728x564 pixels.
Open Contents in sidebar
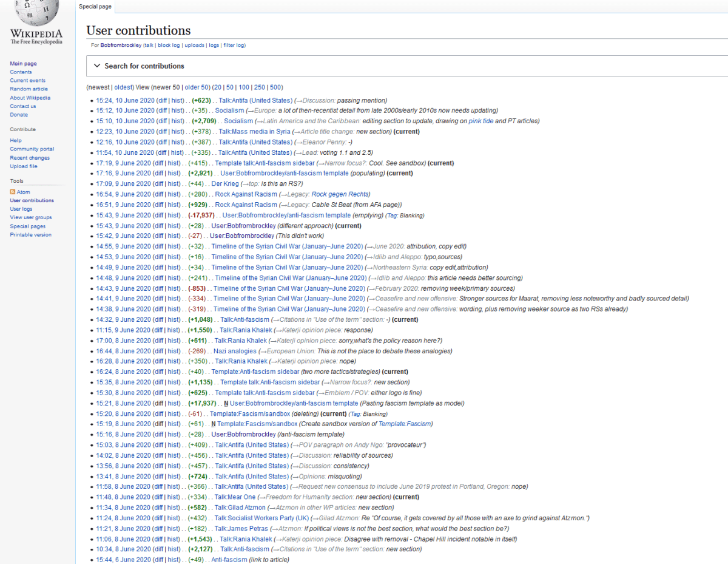(21, 72)
